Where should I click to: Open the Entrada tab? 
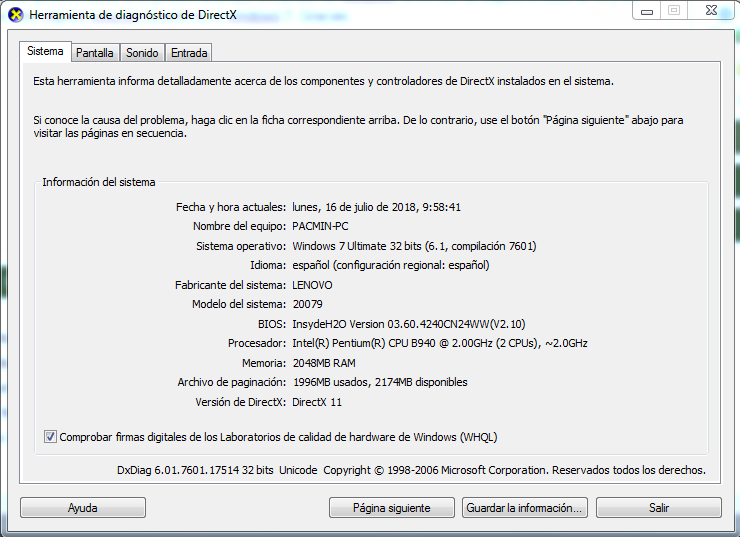(x=189, y=53)
